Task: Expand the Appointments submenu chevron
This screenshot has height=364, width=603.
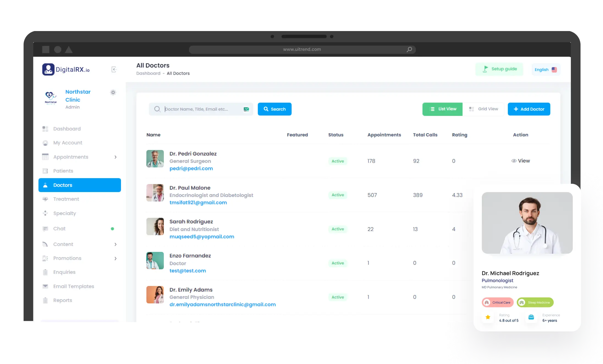Action: click(115, 157)
